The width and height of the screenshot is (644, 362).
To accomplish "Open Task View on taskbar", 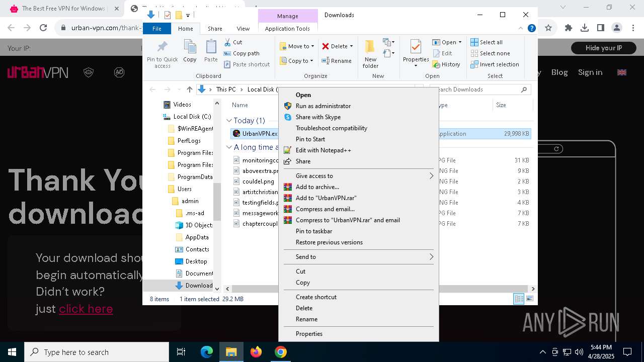I will pos(181,352).
